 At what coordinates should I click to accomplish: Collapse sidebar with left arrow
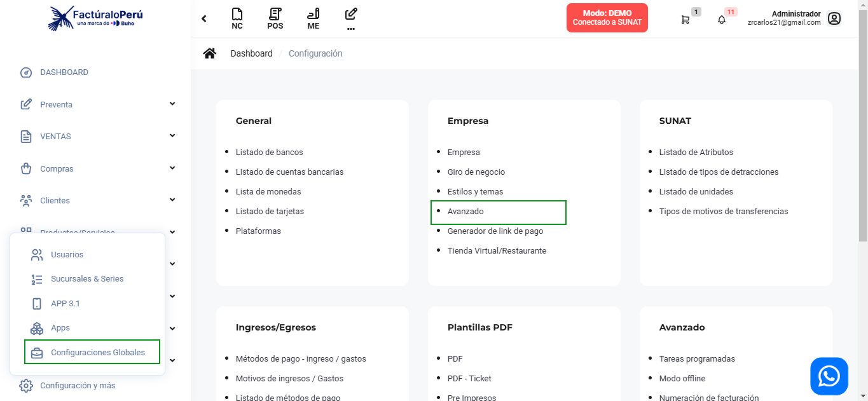(x=204, y=18)
